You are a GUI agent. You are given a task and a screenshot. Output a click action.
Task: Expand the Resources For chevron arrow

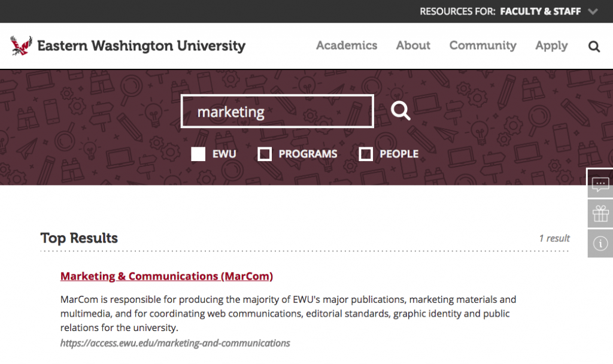[593, 11]
